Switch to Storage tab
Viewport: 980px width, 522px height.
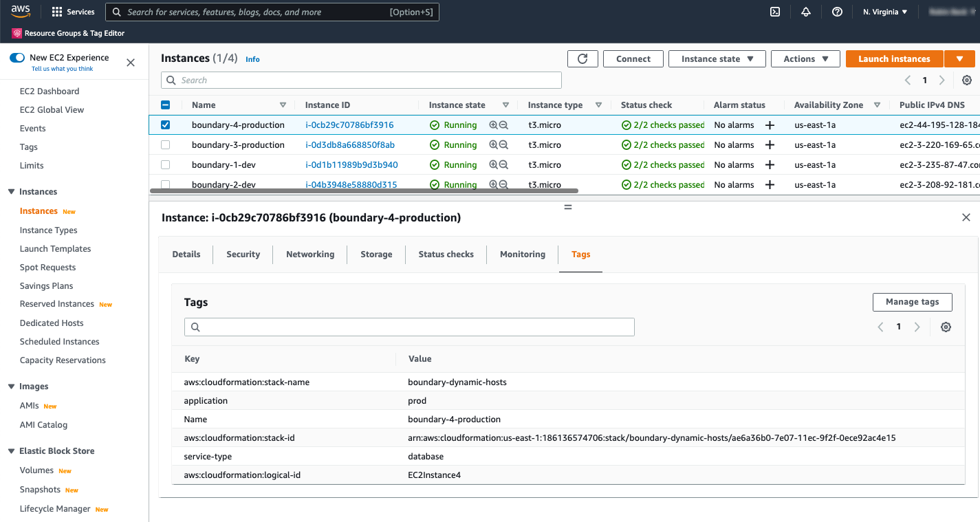376,254
